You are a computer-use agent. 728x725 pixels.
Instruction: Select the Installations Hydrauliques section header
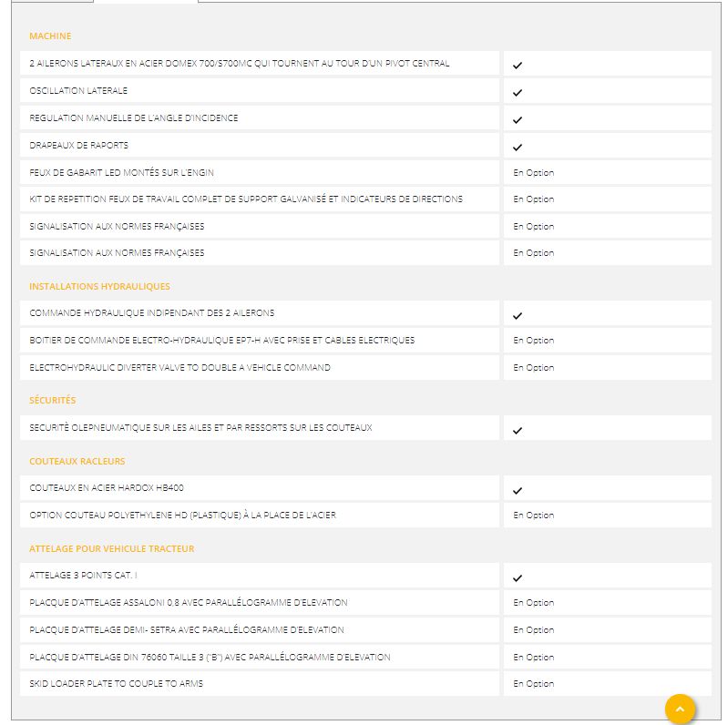(x=99, y=287)
